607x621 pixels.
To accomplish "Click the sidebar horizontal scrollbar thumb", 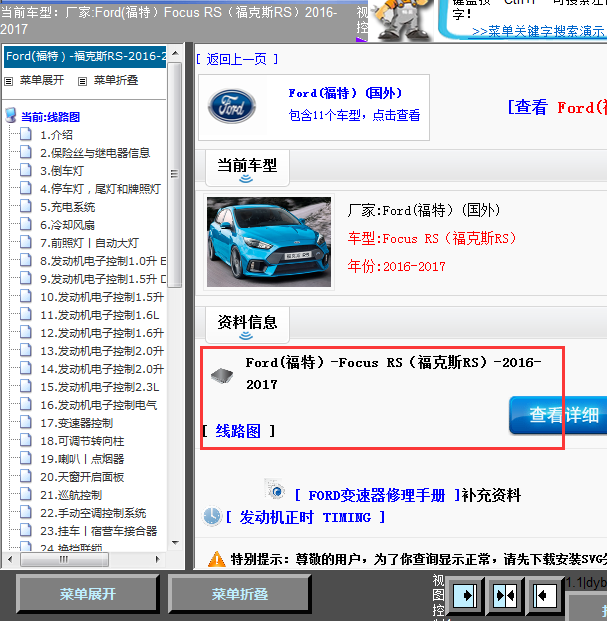I will (x=65, y=559).
